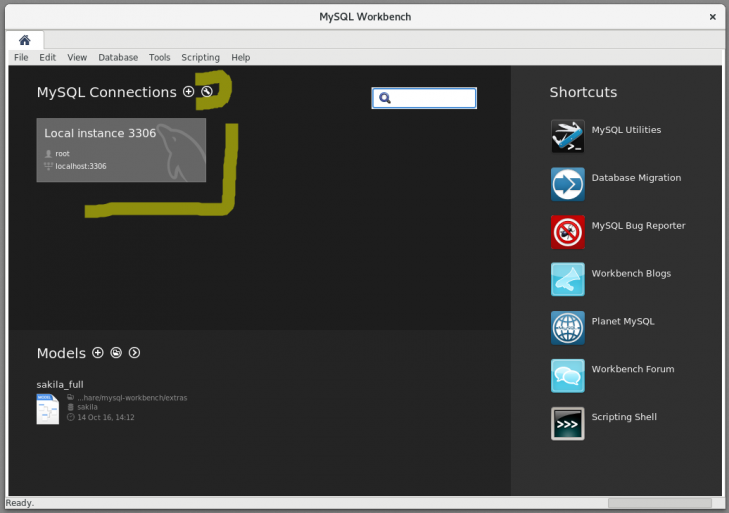Click the MySQL Utilities label
The width and height of the screenshot is (729, 513).
[626, 130]
